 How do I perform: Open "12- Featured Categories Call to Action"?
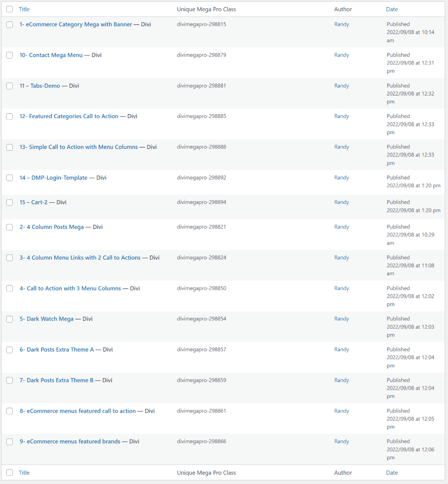click(69, 116)
